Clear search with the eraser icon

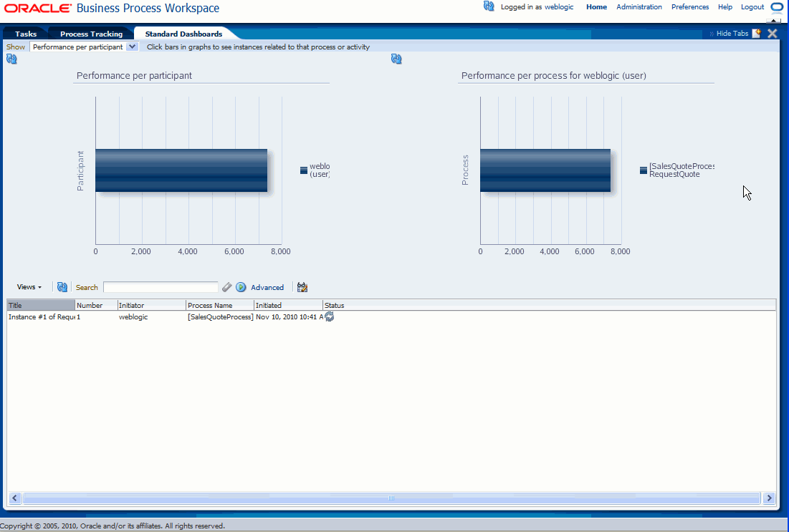pos(227,287)
